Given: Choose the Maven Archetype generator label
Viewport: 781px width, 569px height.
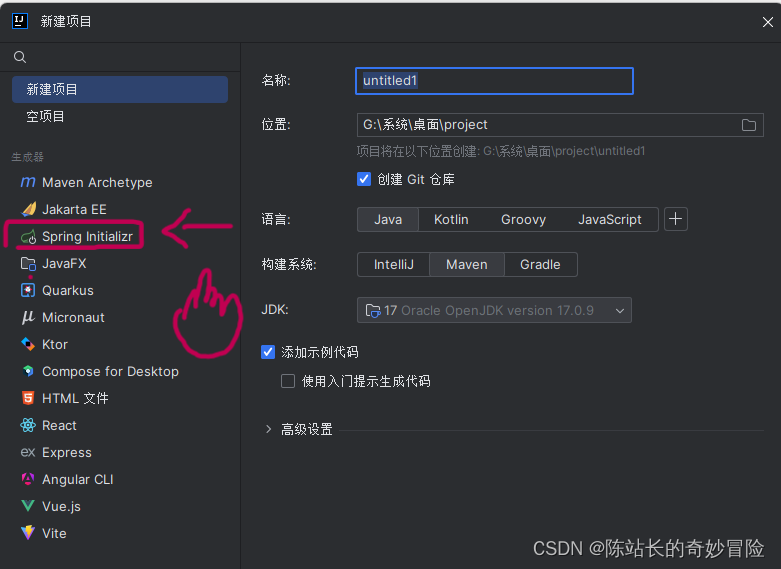Looking at the screenshot, I should tap(97, 183).
